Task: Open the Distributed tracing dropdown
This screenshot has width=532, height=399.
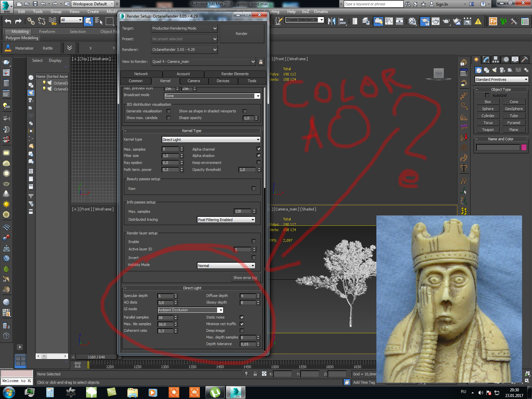Action: pyautogui.click(x=226, y=220)
